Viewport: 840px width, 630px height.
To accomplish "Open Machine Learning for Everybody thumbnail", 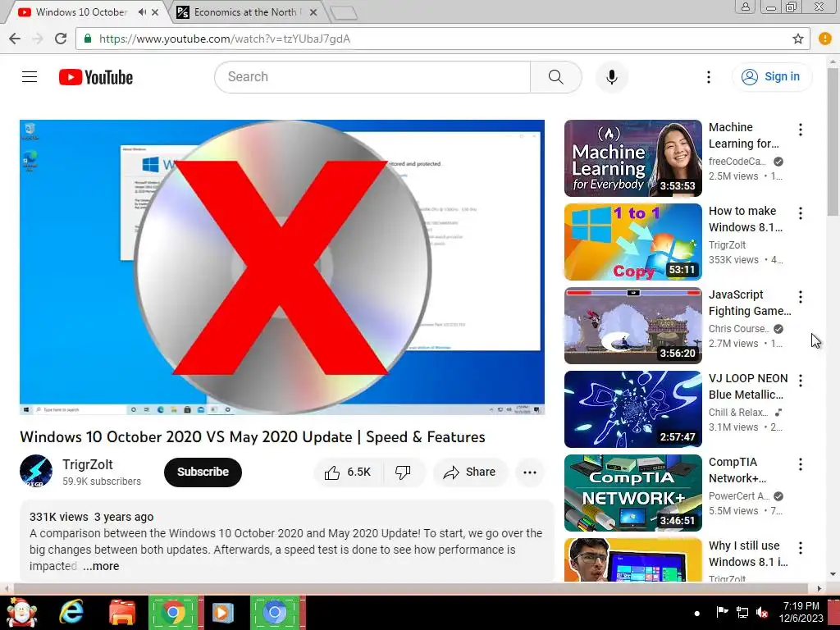I will pos(632,158).
